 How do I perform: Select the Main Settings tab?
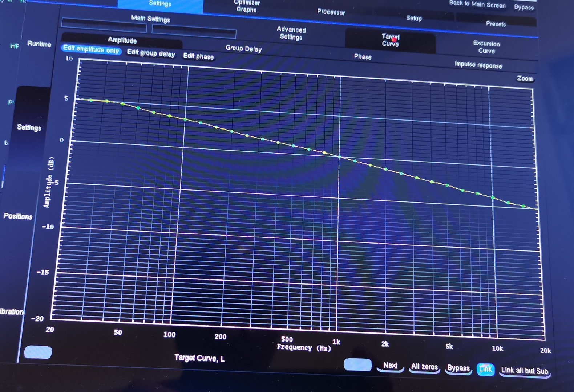pyautogui.click(x=150, y=19)
